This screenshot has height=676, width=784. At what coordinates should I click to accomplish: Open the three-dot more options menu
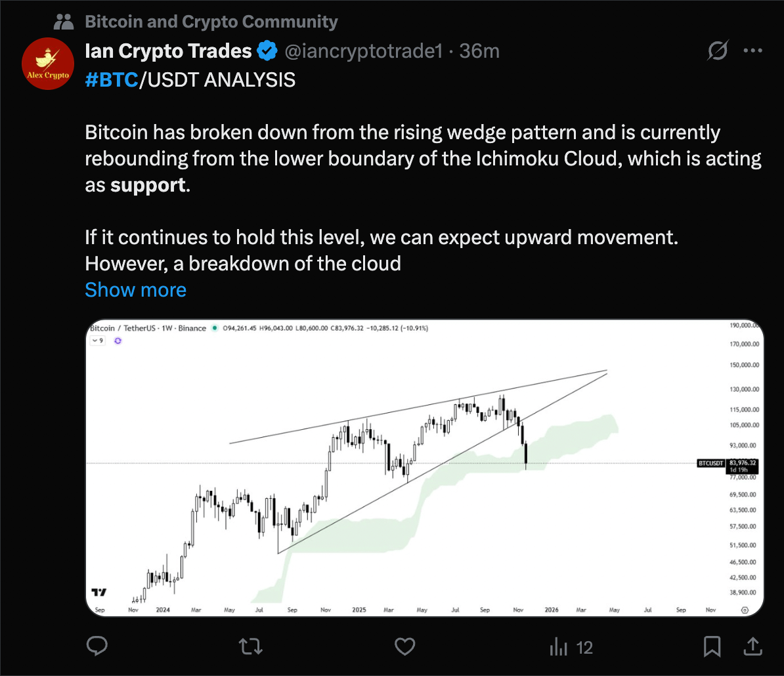[752, 51]
